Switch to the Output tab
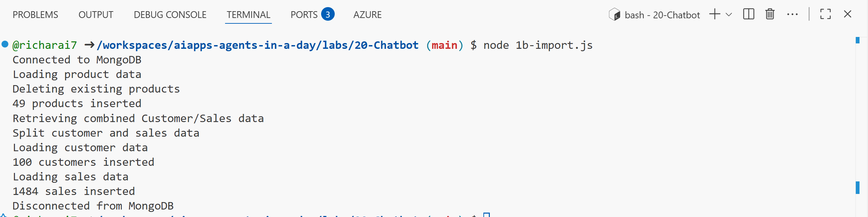The height and width of the screenshot is (217, 868). [x=96, y=15]
